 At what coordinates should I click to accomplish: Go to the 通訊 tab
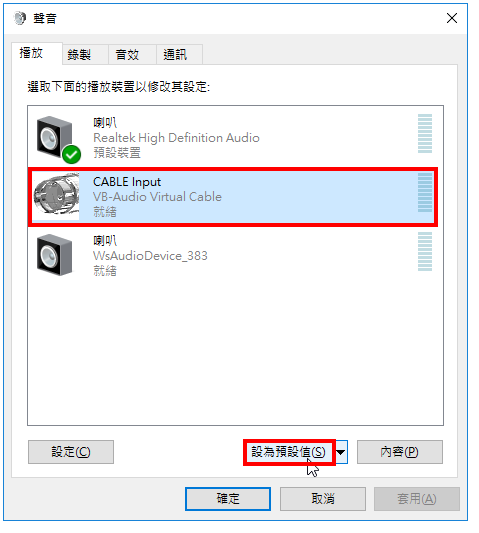pyautogui.click(x=175, y=55)
